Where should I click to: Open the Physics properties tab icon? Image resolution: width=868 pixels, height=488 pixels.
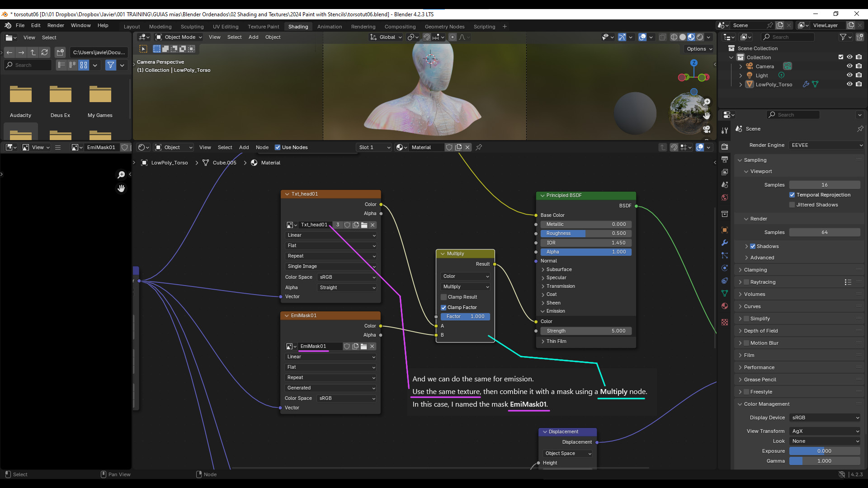coord(725,268)
